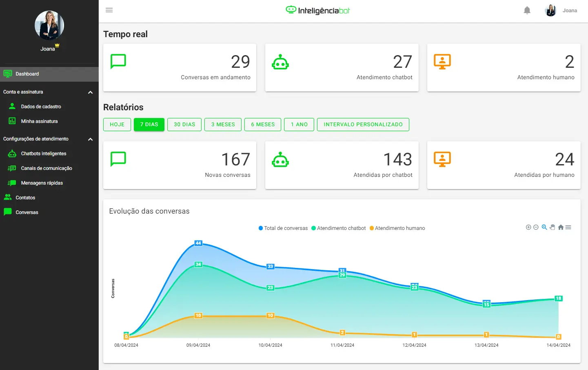Activate the chart panning hand tool
588x370 pixels.
tap(552, 227)
